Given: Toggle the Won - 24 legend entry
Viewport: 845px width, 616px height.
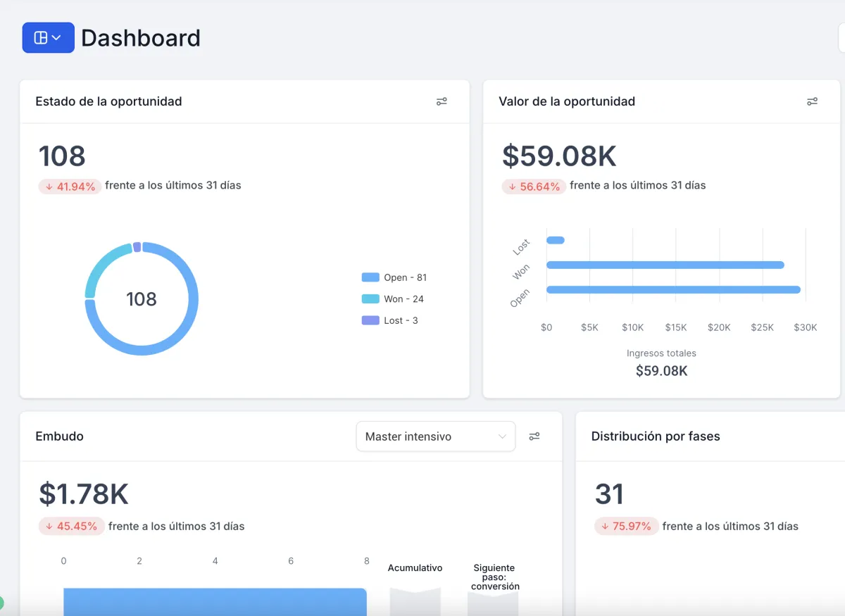Looking at the screenshot, I should coord(393,298).
